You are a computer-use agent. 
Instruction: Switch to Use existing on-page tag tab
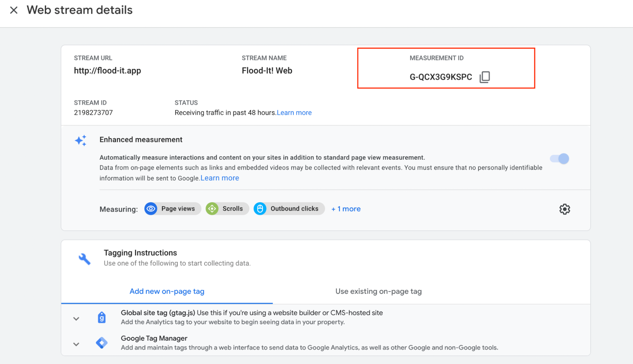[378, 291]
